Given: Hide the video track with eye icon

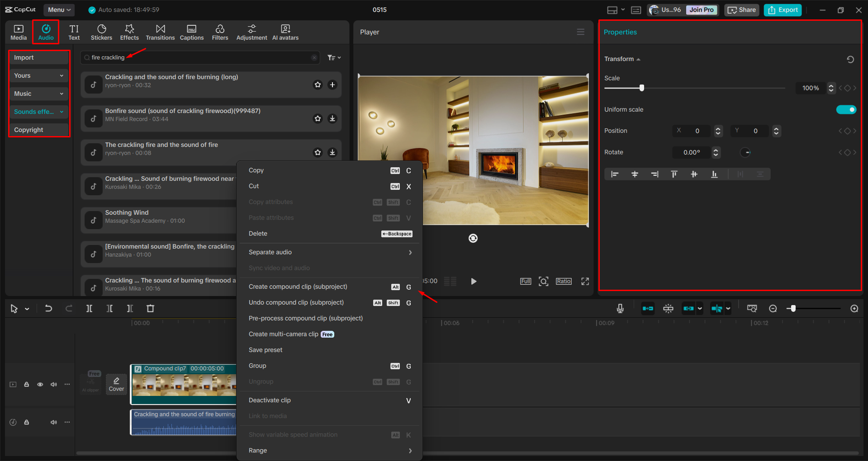Looking at the screenshot, I should pyautogui.click(x=40, y=384).
